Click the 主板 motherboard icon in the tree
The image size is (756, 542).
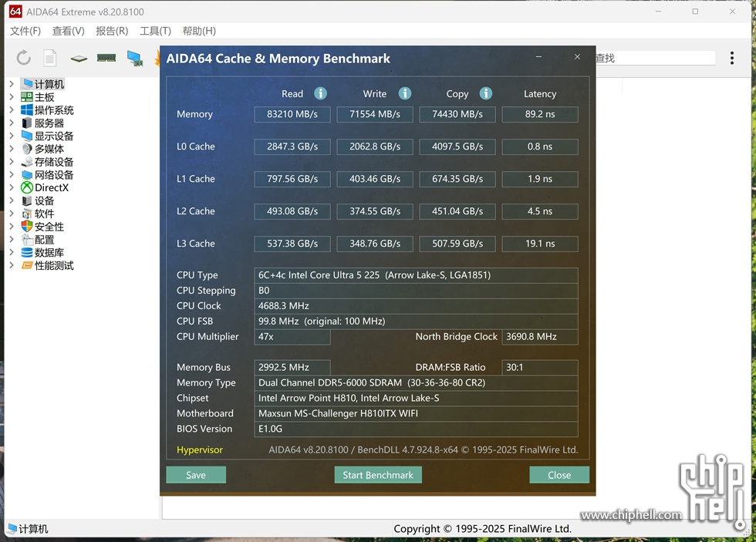point(27,97)
